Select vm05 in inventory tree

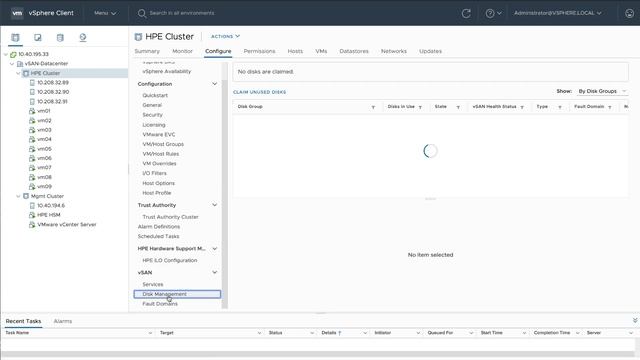(44, 149)
